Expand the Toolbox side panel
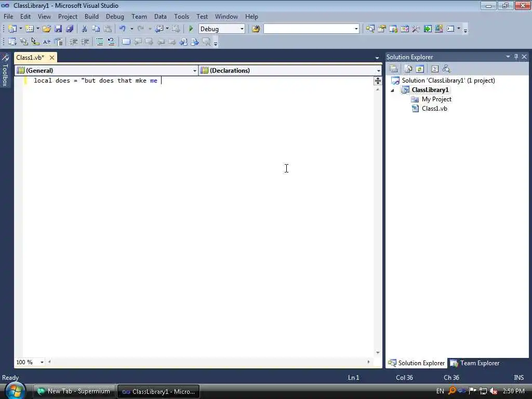The height and width of the screenshot is (399, 532). click(5, 71)
